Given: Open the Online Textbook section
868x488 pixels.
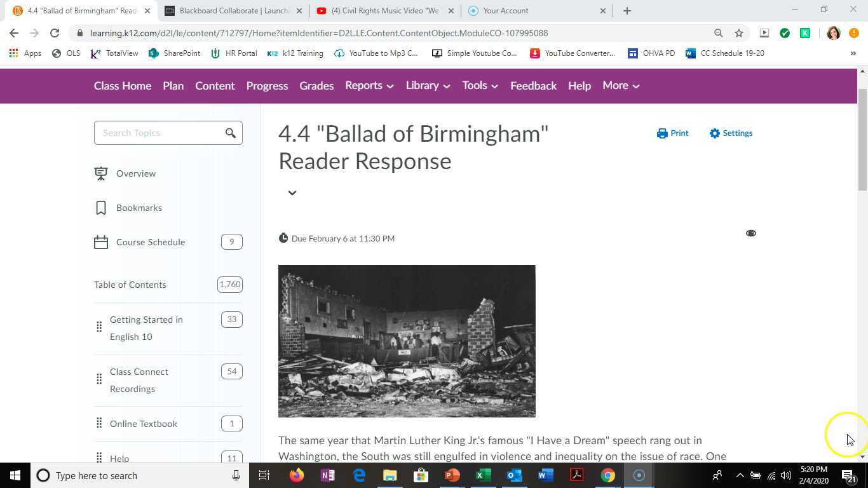Looking at the screenshot, I should click(144, 423).
